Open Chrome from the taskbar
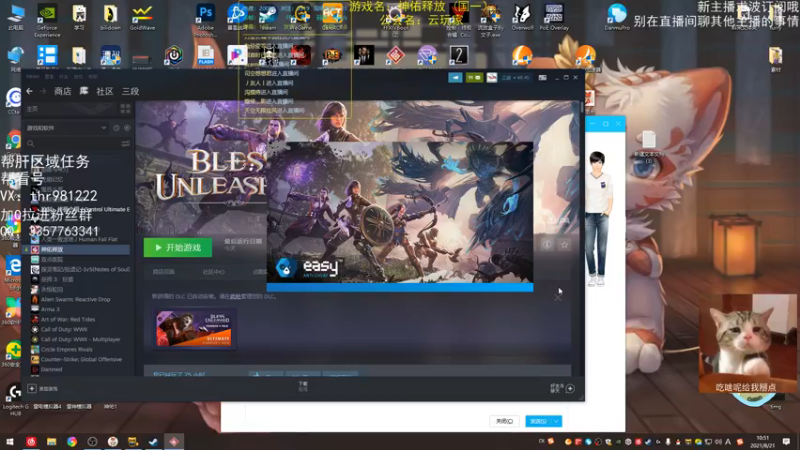 [x=72, y=442]
